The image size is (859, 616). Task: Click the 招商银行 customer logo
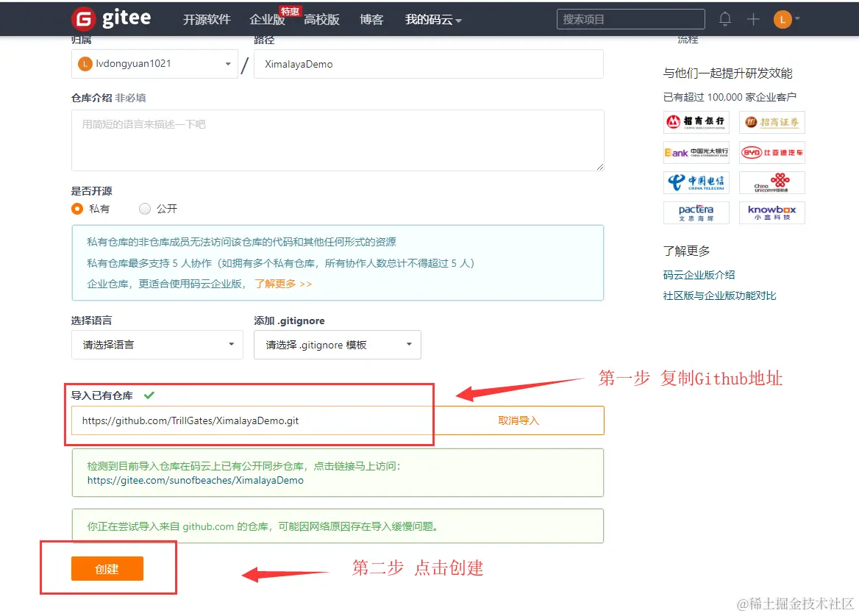click(696, 122)
